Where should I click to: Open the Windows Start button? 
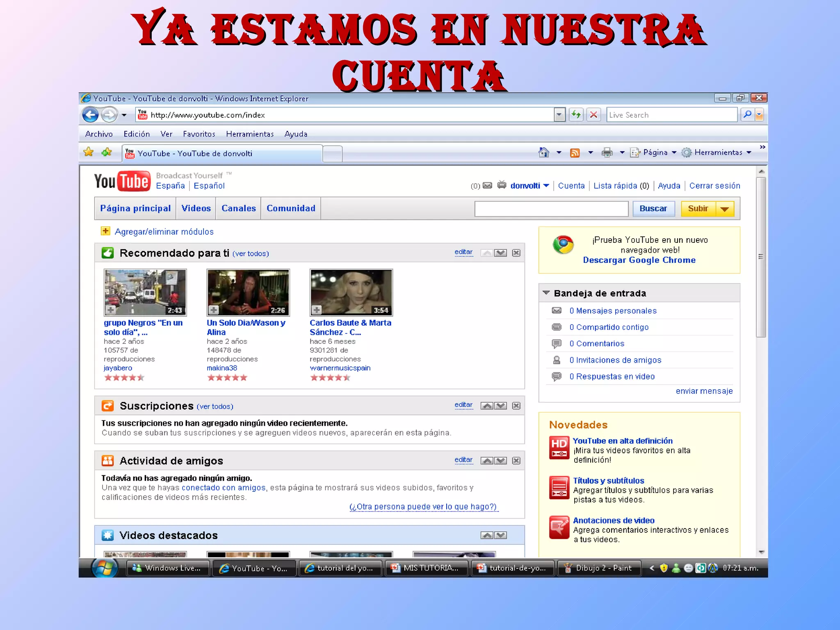[x=105, y=568]
